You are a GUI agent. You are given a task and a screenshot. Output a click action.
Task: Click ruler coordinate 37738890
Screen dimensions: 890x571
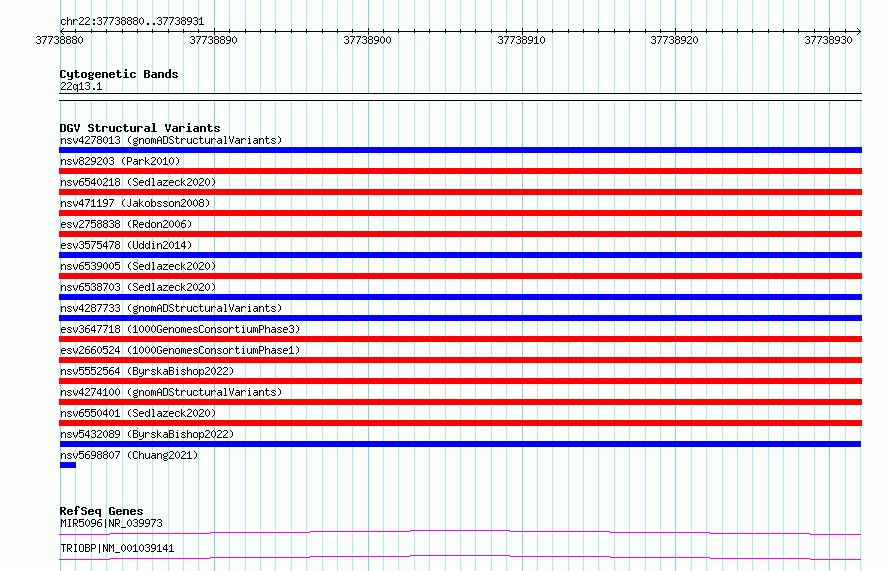click(213, 40)
